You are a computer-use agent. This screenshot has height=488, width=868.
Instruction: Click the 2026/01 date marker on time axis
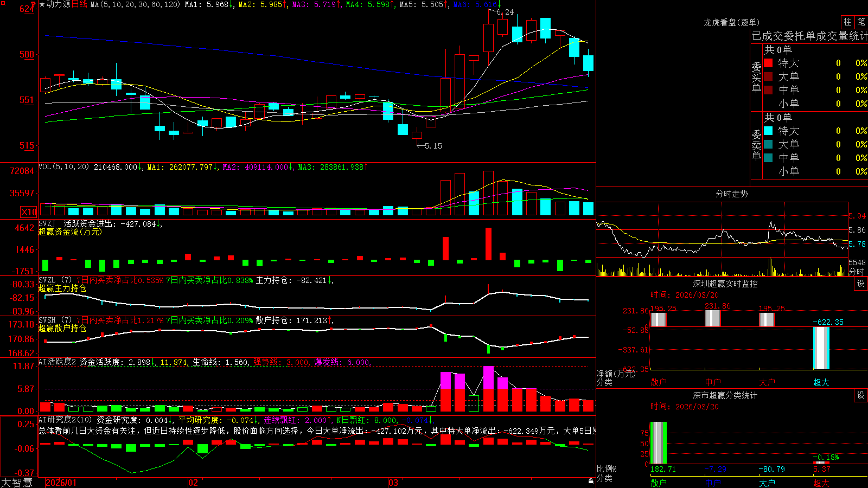tap(61, 483)
